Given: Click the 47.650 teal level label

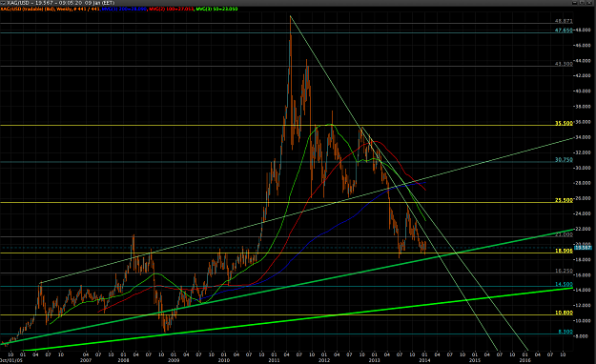Looking at the screenshot, I should click(x=564, y=30).
